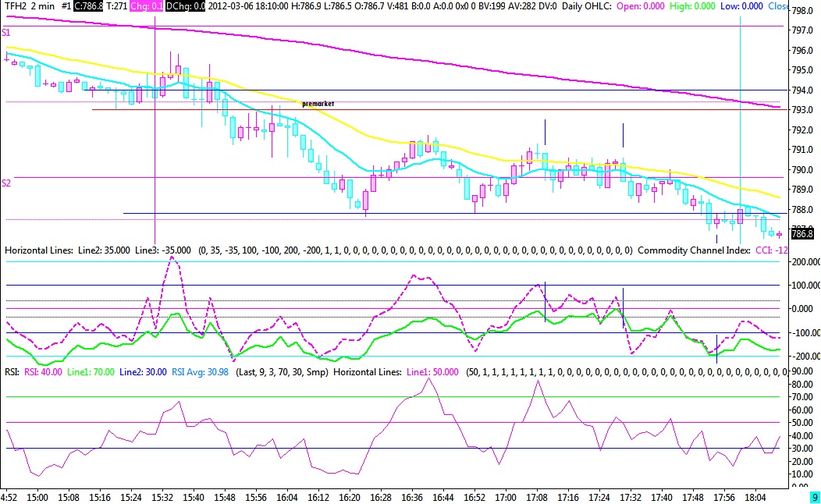Click the Daily OHLC: label
The height and width of the screenshot is (504, 821).
click(586, 6)
